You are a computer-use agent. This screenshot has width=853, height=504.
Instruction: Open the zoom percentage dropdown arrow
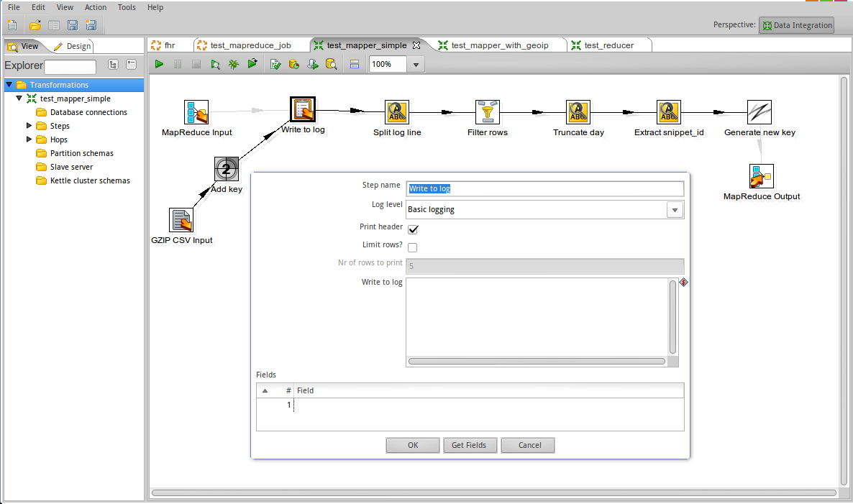click(x=416, y=65)
